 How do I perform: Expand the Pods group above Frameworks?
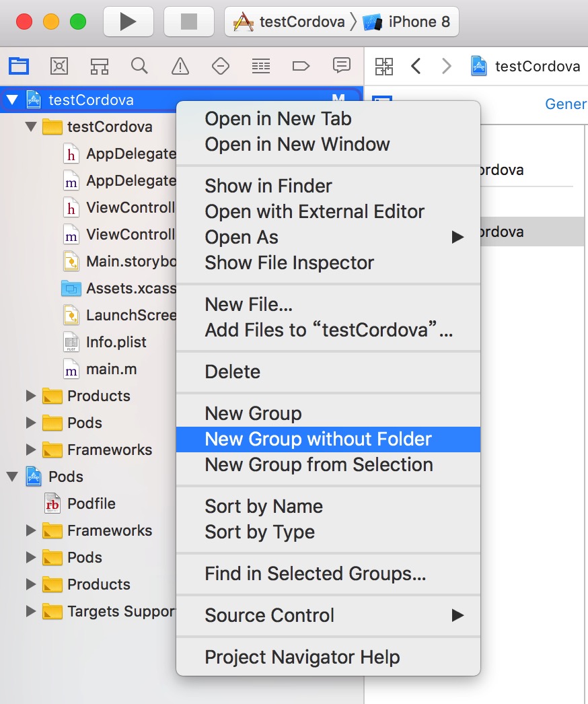click(x=30, y=423)
